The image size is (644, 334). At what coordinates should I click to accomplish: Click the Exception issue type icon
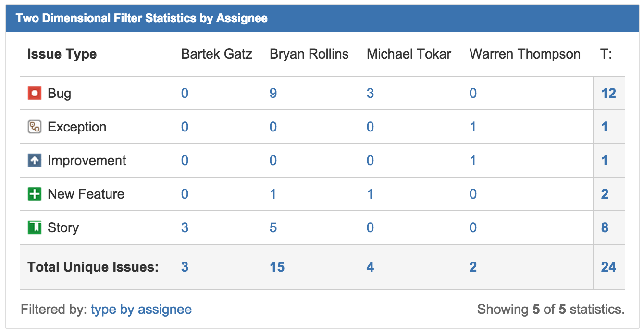(x=35, y=127)
